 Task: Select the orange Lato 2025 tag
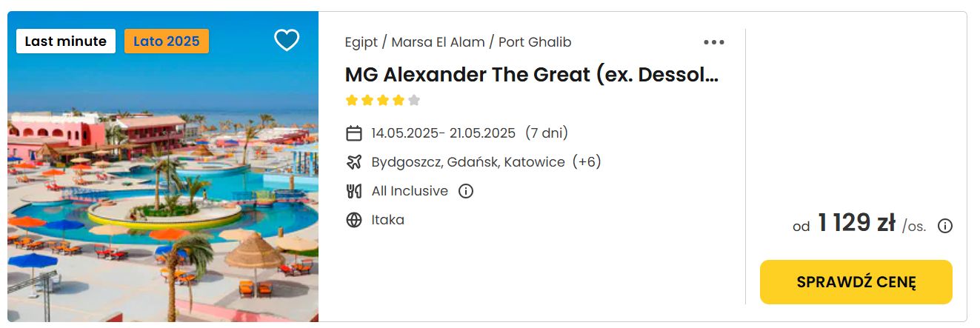point(167,41)
